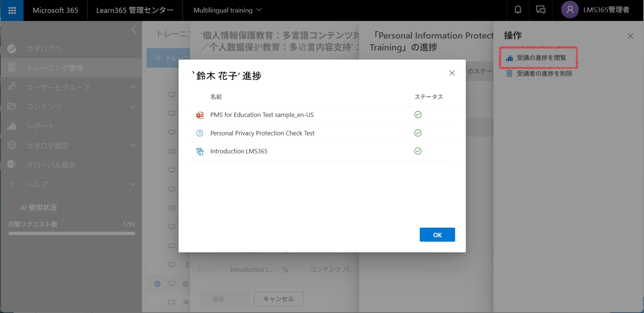Expand the ユーザーとグループ chevron
Image resolution: width=644 pixels, height=313 pixels.
tap(133, 87)
